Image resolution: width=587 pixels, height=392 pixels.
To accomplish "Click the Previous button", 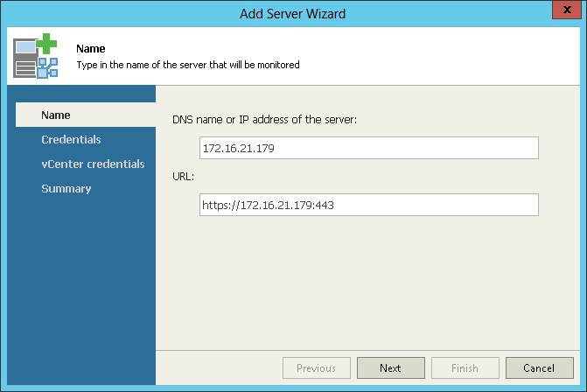I will pyautogui.click(x=317, y=368).
